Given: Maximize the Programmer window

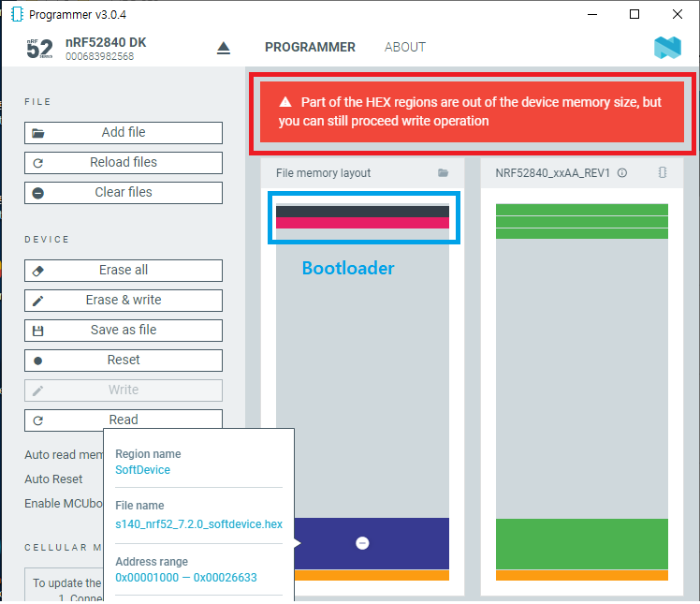Looking at the screenshot, I should tap(634, 14).
